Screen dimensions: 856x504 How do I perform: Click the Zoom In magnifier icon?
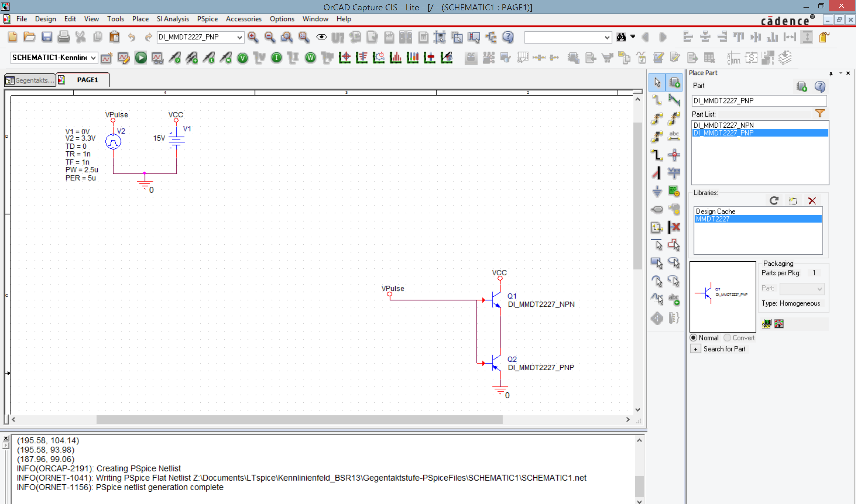point(253,37)
